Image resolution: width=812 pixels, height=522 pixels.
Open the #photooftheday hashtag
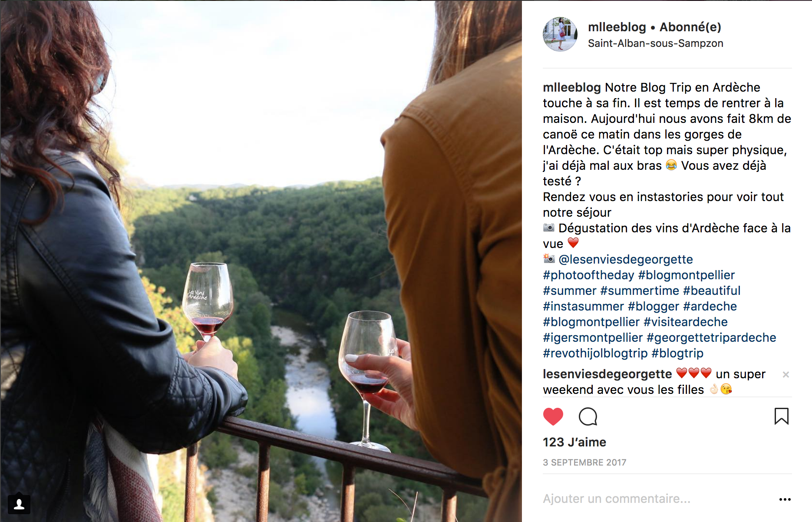point(588,275)
